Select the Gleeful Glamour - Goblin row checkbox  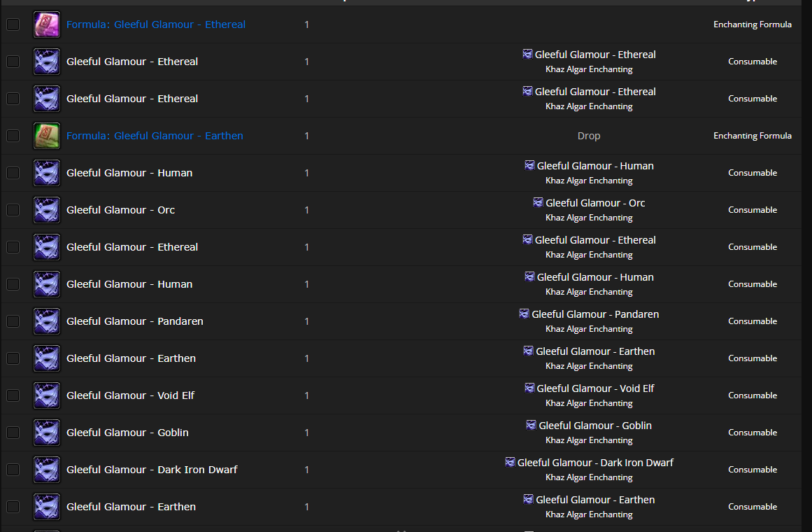[13, 433]
